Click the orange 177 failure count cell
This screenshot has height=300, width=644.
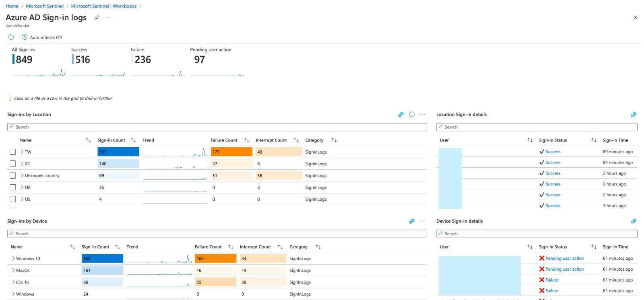click(x=231, y=152)
